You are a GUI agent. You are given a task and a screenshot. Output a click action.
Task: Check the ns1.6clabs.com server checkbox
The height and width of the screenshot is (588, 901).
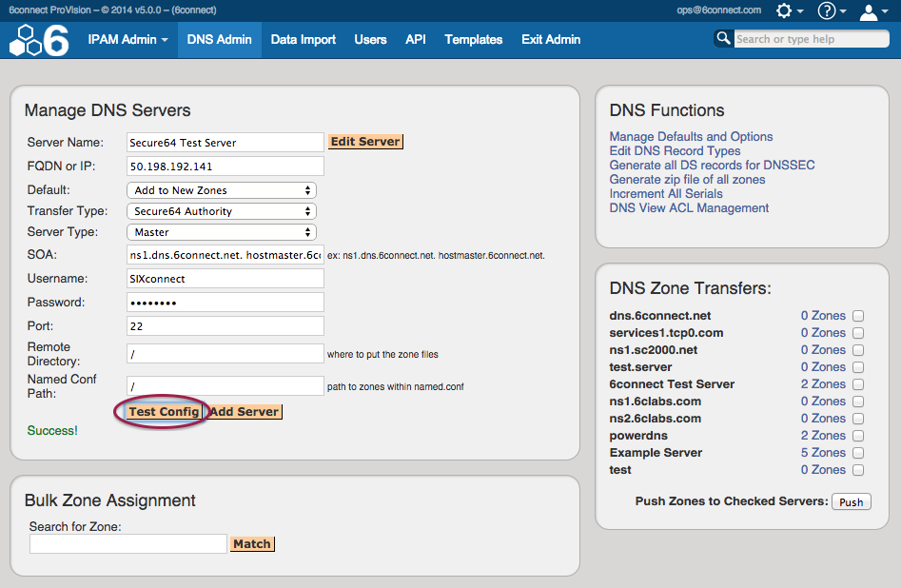(858, 402)
